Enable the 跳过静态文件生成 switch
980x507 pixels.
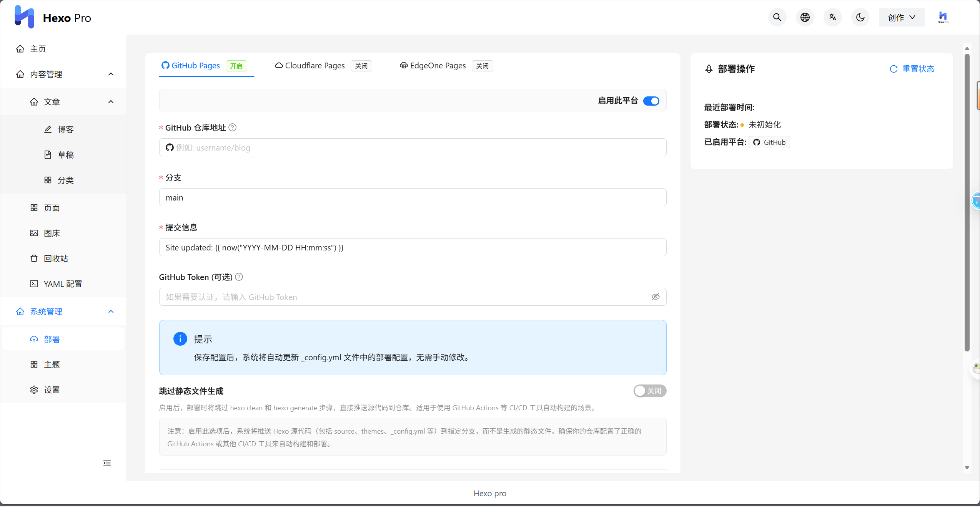pyautogui.click(x=650, y=391)
